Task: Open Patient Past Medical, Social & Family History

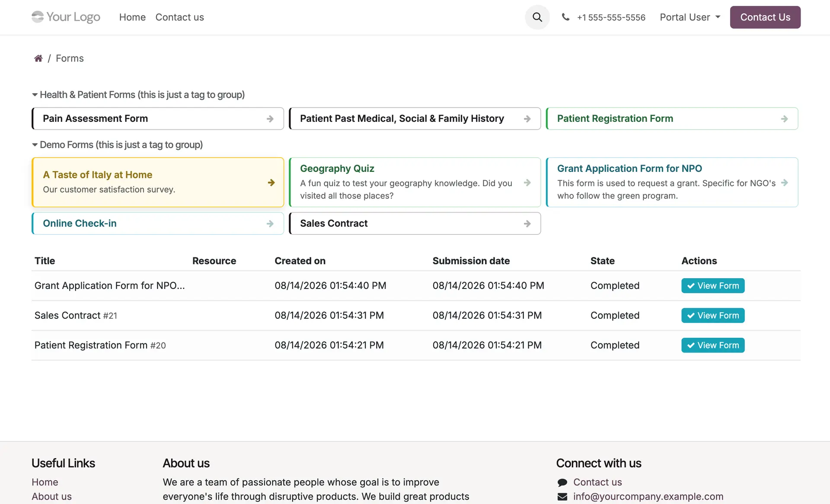Action: point(415,119)
